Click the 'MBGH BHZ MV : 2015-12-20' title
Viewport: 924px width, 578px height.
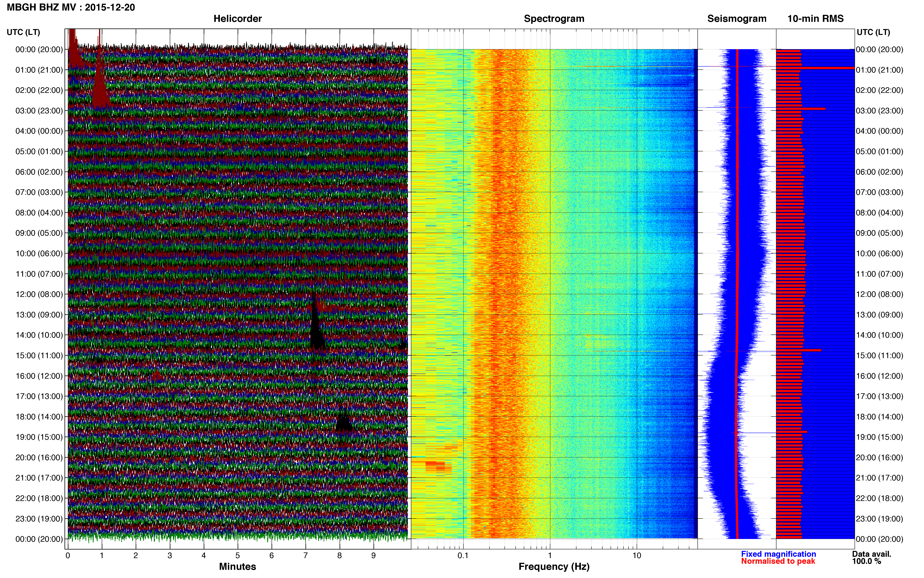71,7
